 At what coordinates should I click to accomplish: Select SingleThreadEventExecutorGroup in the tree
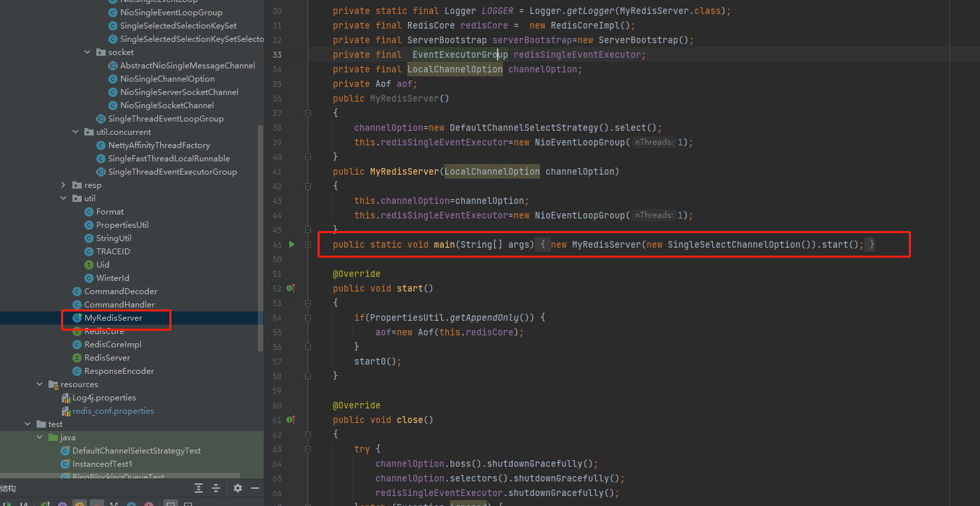(173, 172)
